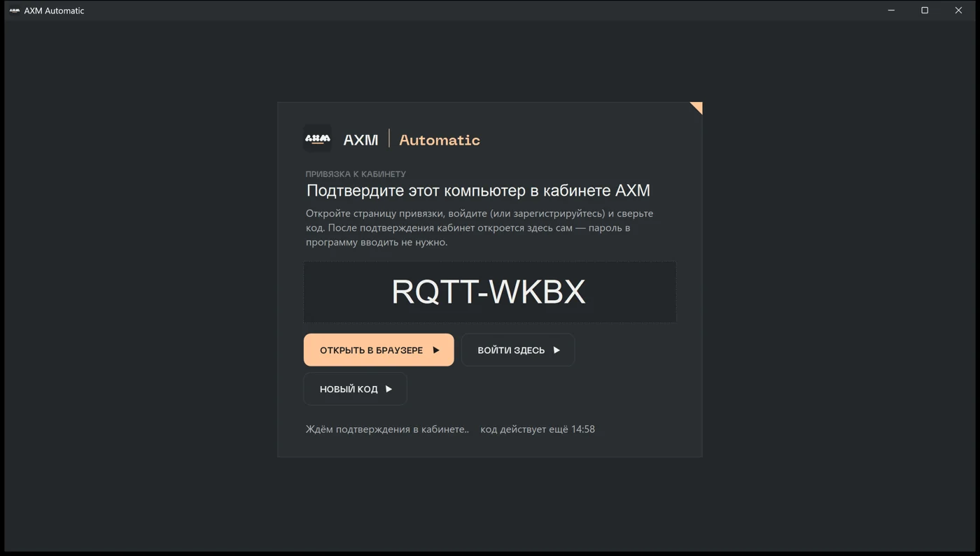This screenshot has width=980, height=556.
Task: Generate a new code with НОВЫЙ КОД
Action: pos(355,389)
